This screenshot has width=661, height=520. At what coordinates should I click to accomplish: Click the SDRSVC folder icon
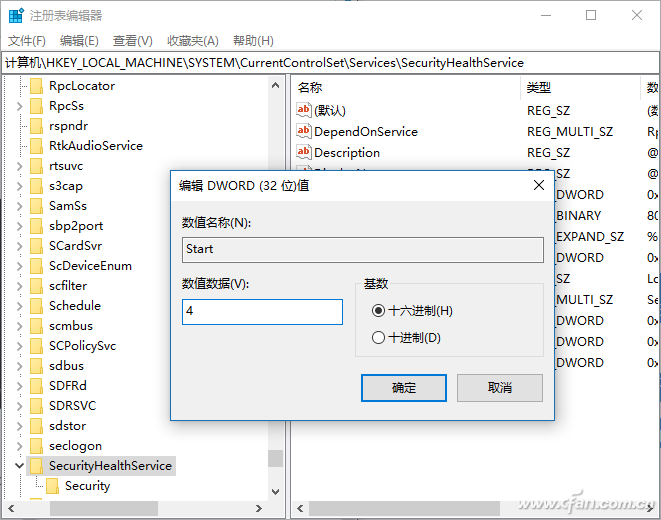(37, 406)
